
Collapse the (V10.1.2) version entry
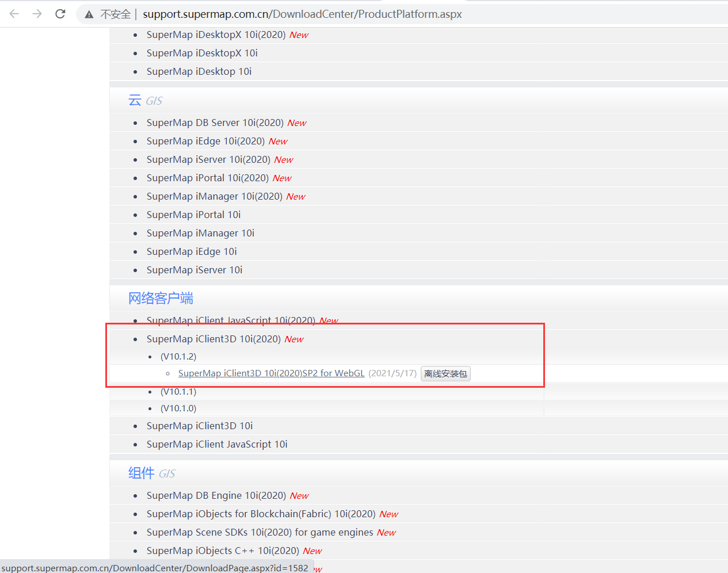pos(178,357)
